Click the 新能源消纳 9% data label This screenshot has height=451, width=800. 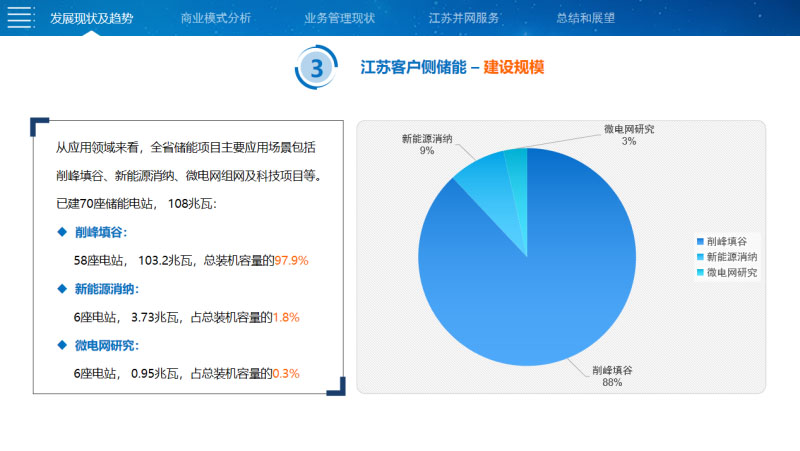[428, 144]
